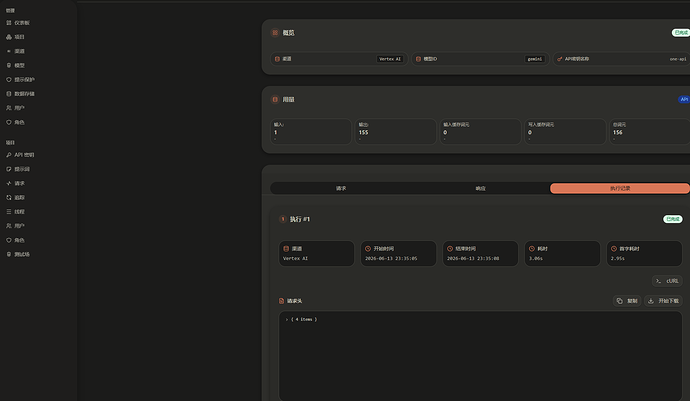Image resolution: width=690 pixels, height=401 pixels.
Task: Open 用户 under the 管理 section
Action: point(15,108)
